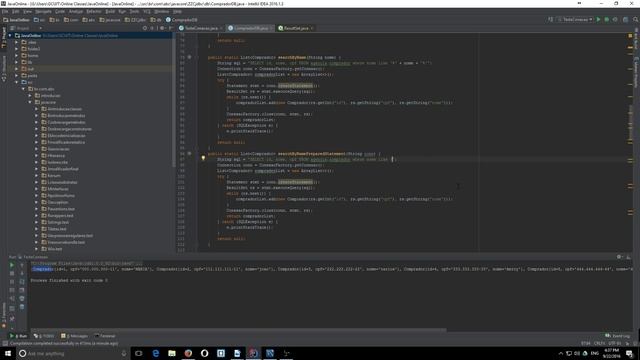This screenshot has width=640, height=360.
Task: Open the Run panel settings gear
Action: (x=619, y=257)
